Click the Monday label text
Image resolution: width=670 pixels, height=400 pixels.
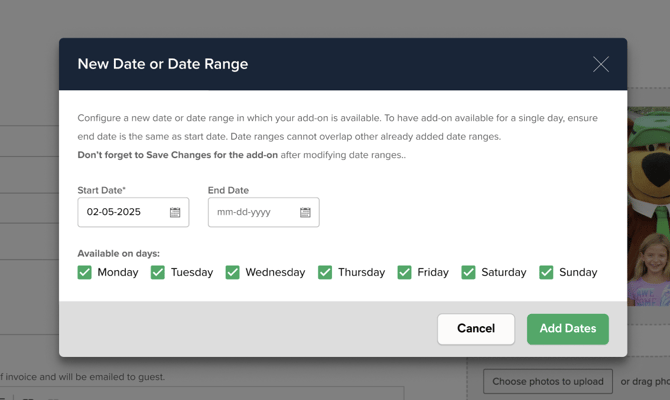point(118,272)
